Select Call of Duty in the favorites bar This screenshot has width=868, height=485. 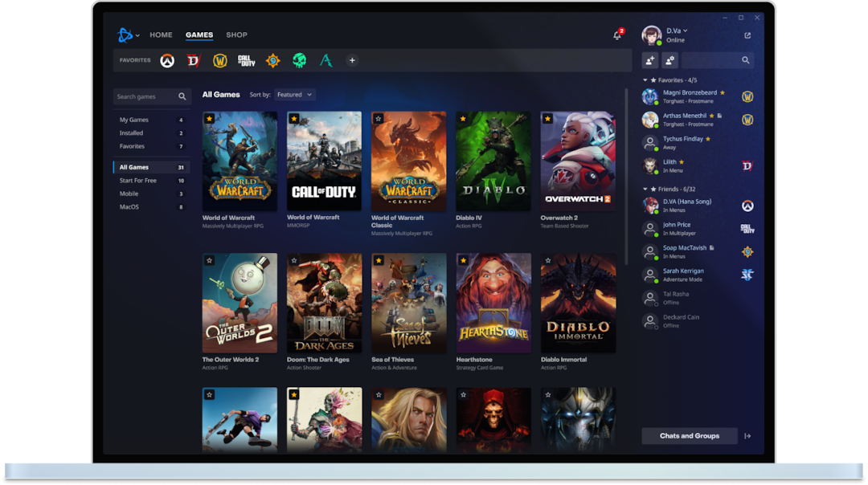tap(245, 59)
